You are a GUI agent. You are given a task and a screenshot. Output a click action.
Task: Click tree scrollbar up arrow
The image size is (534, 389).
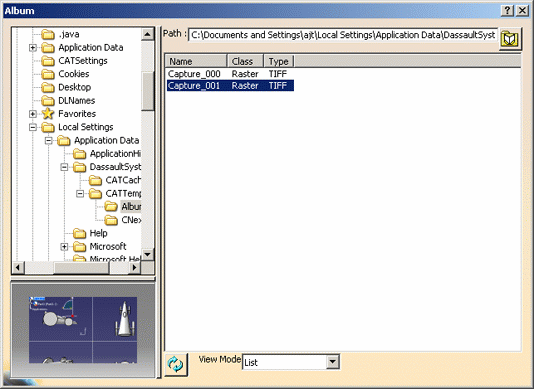tap(148, 34)
